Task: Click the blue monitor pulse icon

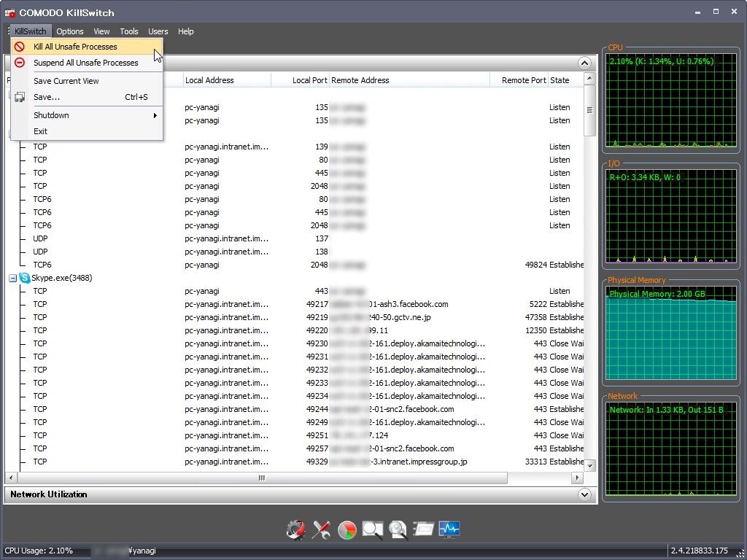Action: pyautogui.click(x=449, y=529)
